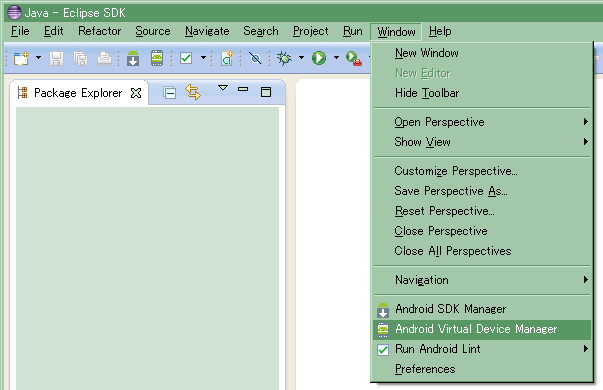Click the green Run toolbar button
This screenshot has height=390, width=603.
(319, 58)
